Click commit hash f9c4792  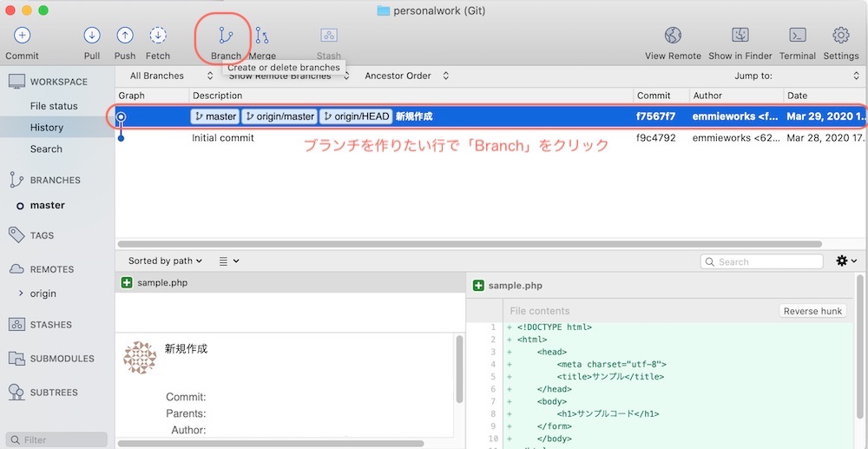(656, 138)
